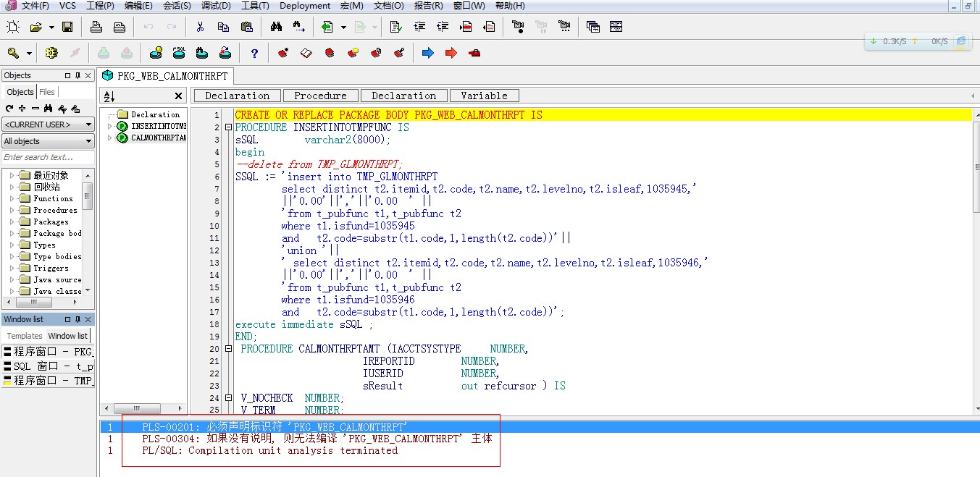
Task: Save the program with the floppy disk icon
Action: [x=67, y=28]
